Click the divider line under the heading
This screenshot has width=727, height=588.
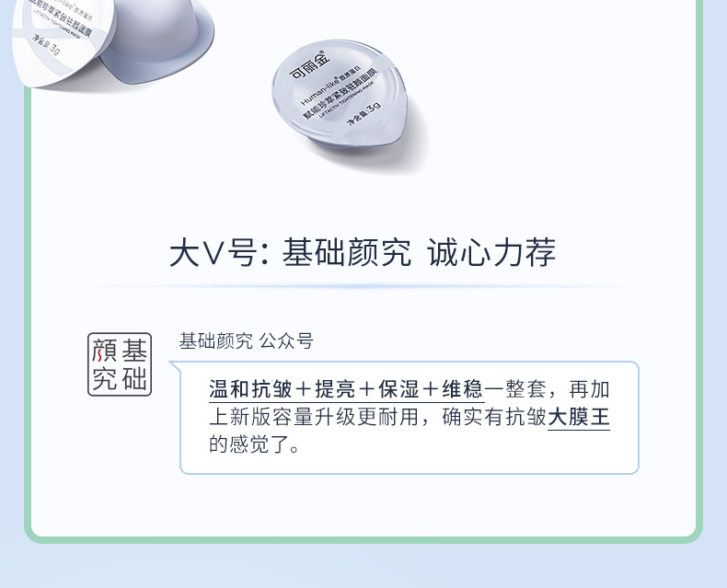click(363, 286)
